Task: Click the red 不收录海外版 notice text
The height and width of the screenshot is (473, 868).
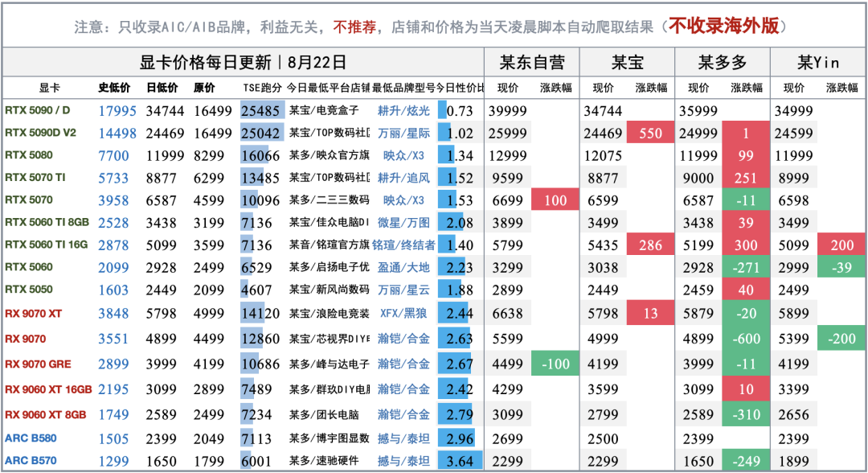Action: [723, 26]
